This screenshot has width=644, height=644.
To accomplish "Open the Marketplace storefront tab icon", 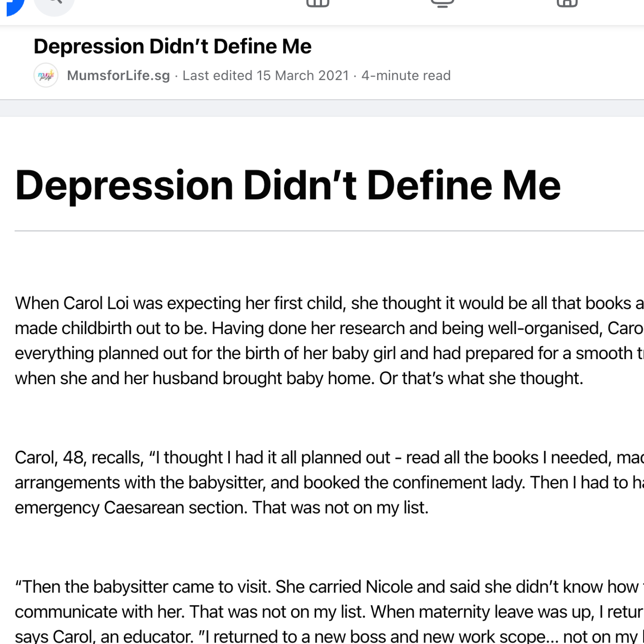I will [567, 4].
